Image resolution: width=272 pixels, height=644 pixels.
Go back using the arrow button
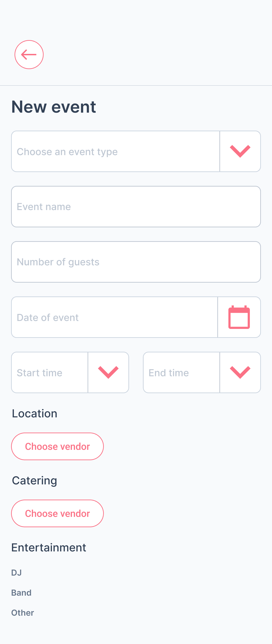click(29, 55)
